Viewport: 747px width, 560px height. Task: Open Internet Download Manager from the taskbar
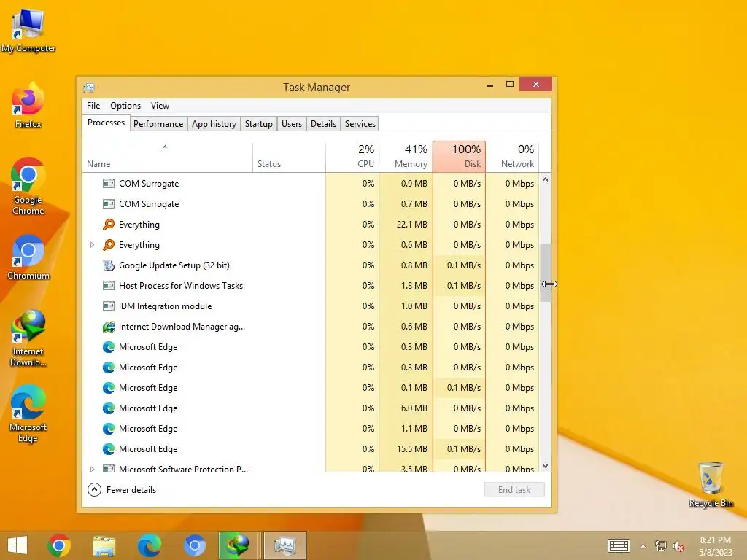(238, 545)
